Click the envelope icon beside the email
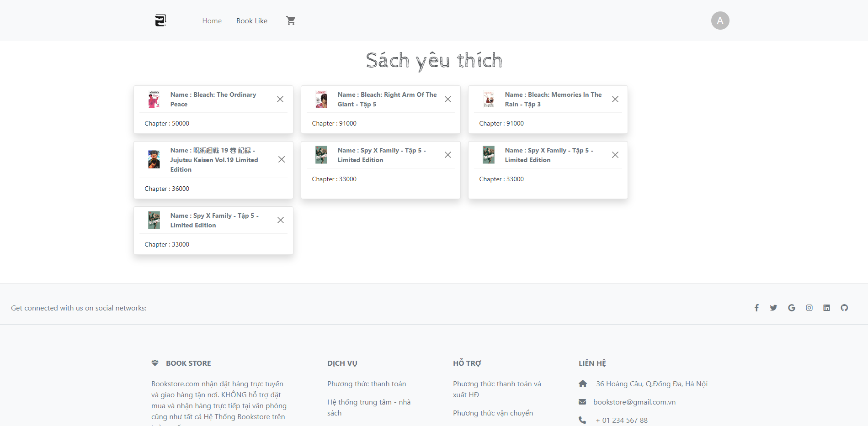The image size is (868, 426). pos(582,402)
